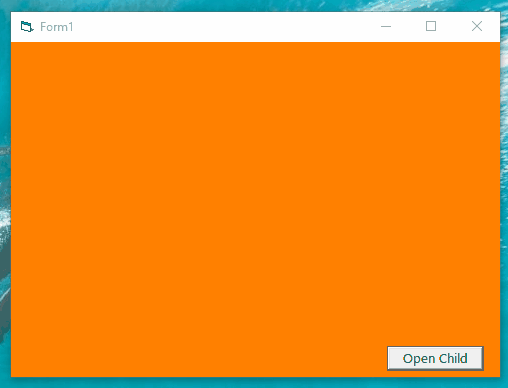Click the center of the orange form area
Image resolution: width=508 pixels, height=388 pixels.
(x=255, y=209)
